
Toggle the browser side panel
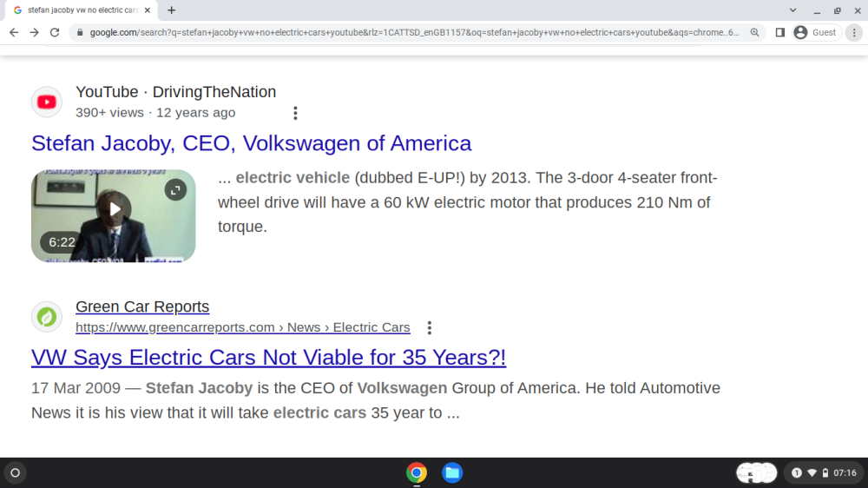[x=780, y=33]
